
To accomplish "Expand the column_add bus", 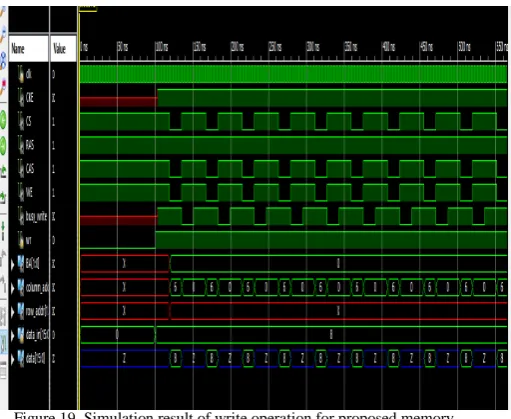I will click(x=13, y=288).
